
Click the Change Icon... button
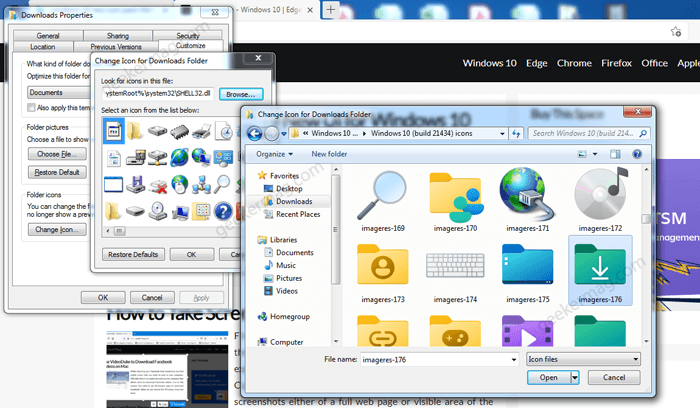[57, 229]
